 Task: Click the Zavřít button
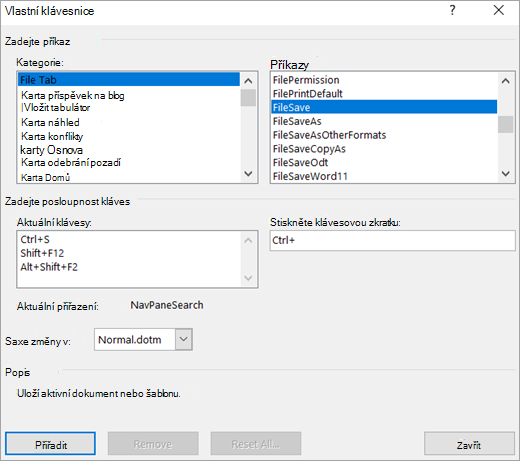(x=469, y=444)
